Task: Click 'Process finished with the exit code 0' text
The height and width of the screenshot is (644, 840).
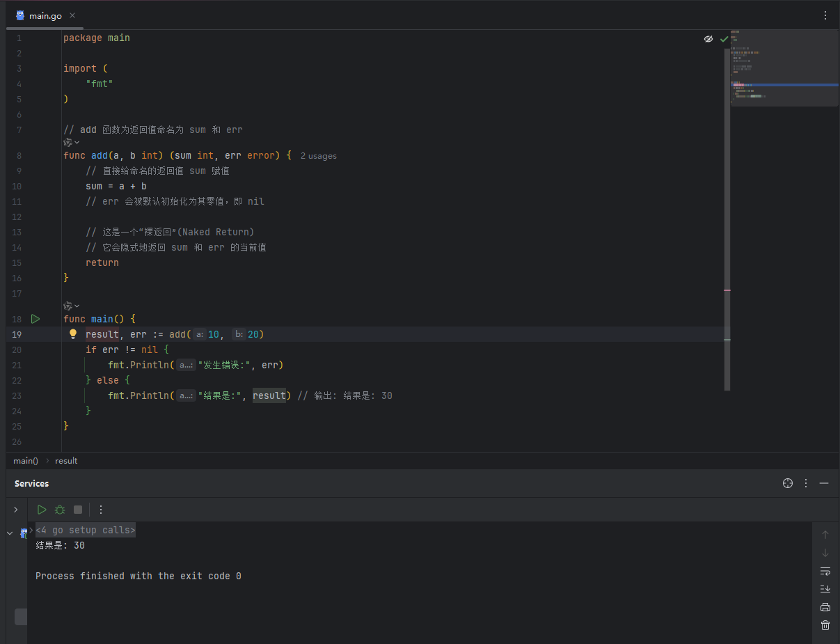Action: click(138, 576)
